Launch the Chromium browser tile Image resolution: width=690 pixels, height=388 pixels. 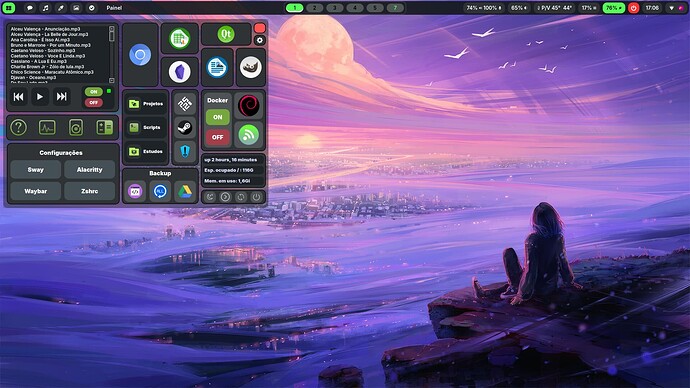pyautogui.click(x=140, y=55)
